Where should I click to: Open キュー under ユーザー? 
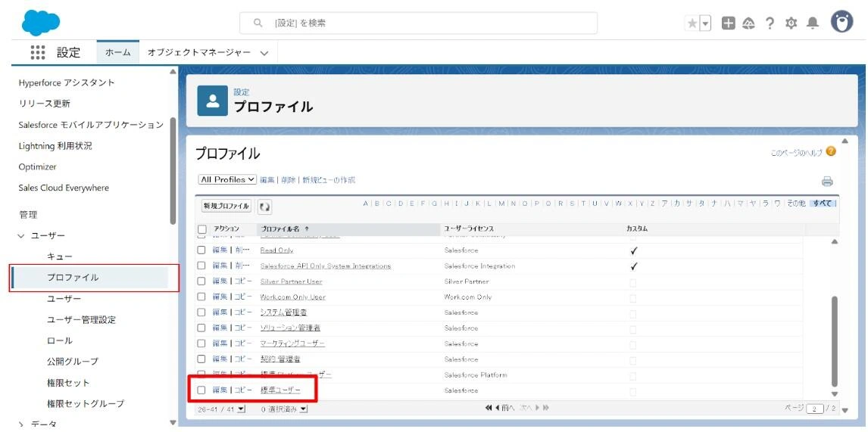tap(60, 256)
